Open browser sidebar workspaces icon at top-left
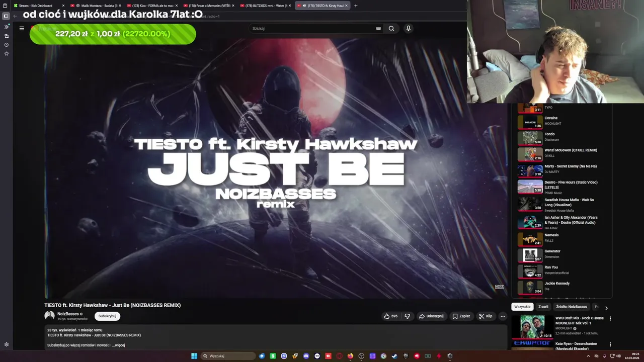644x362 pixels. point(6,16)
